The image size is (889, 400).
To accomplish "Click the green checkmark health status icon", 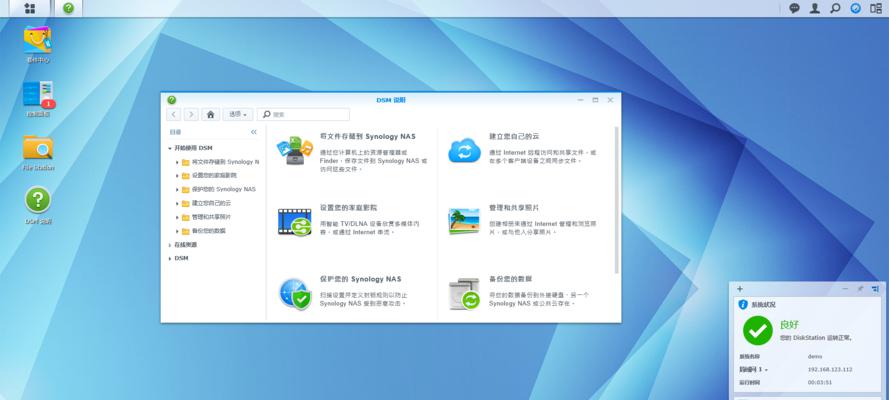I will pyautogui.click(x=758, y=330).
